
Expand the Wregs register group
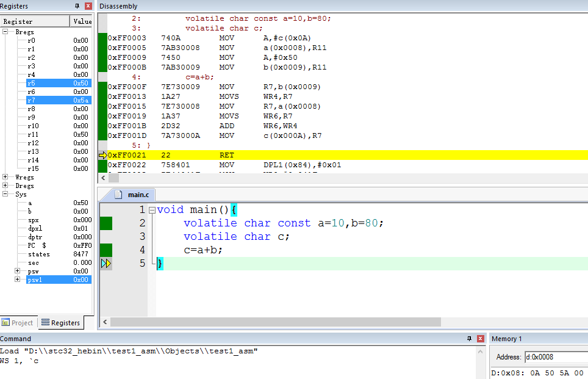click(x=5, y=177)
